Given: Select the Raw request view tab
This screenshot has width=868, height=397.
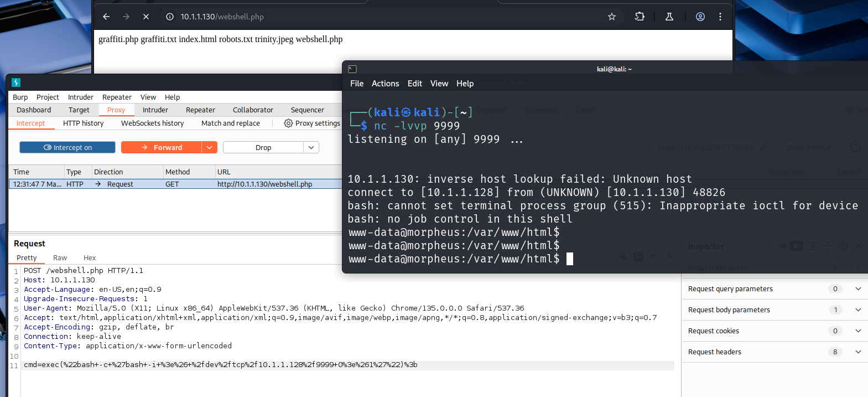Looking at the screenshot, I should [x=60, y=257].
